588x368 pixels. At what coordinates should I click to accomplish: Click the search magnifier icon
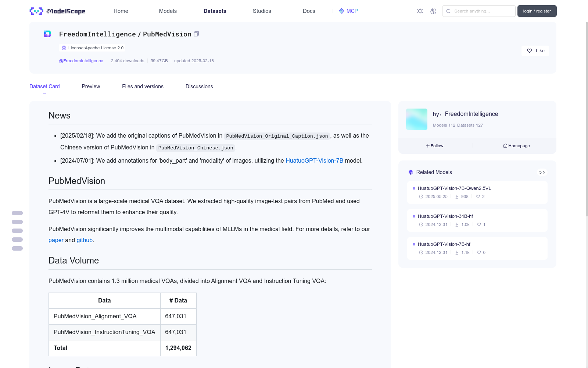pyautogui.click(x=448, y=11)
